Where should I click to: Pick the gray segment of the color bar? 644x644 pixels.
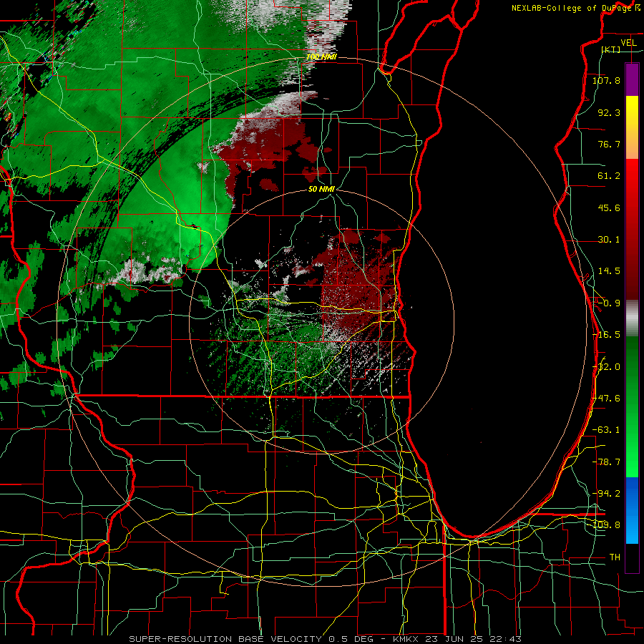[x=632, y=318]
